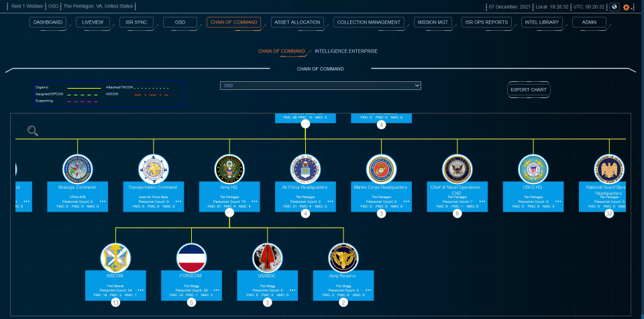Open Transportation Command card options menu
This screenshot has width=644, height=319.
[178, 201]
